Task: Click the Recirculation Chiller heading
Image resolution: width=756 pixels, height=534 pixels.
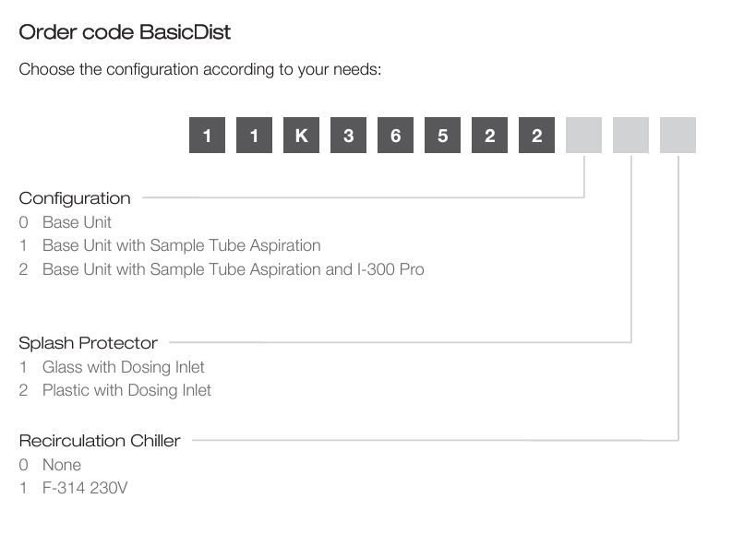Action: click(x=100, y=441)
